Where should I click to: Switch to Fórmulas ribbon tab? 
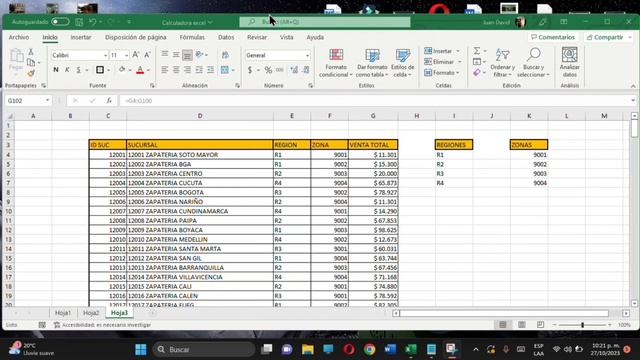pos(192,37)
